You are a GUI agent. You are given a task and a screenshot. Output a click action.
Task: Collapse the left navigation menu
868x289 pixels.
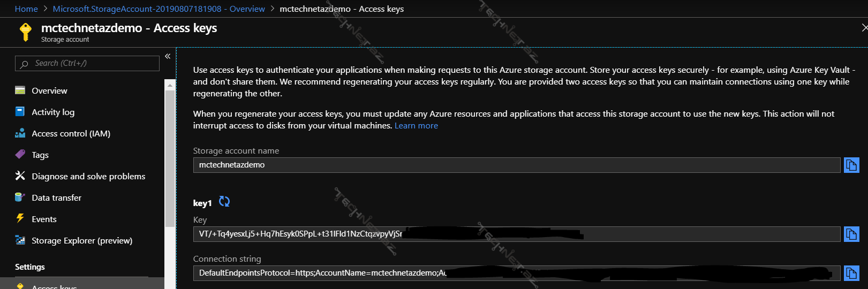click(x=168, y=56)
